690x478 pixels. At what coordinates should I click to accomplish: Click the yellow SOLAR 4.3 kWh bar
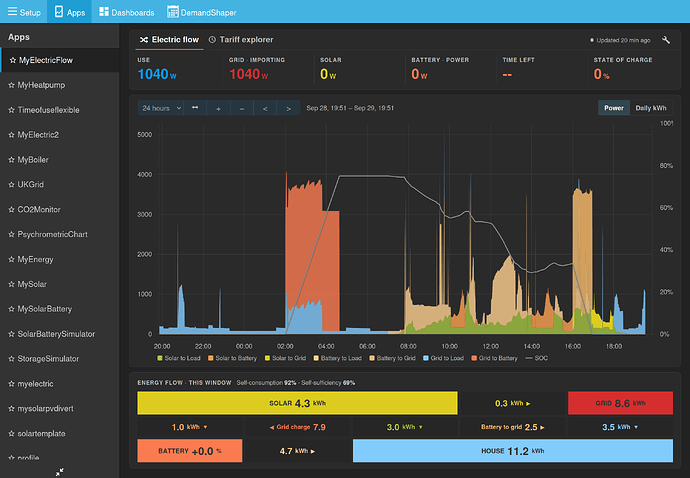pyautogui.click(x=297, y=403)
